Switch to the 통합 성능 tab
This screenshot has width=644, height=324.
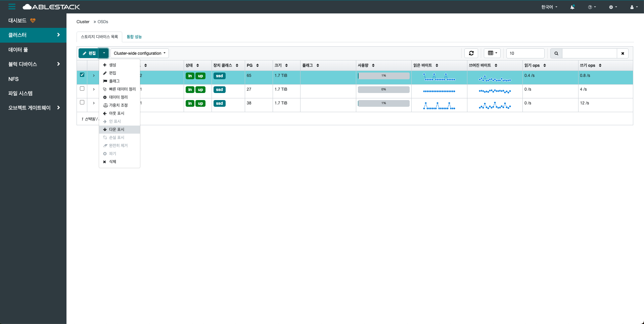point(134,37)
